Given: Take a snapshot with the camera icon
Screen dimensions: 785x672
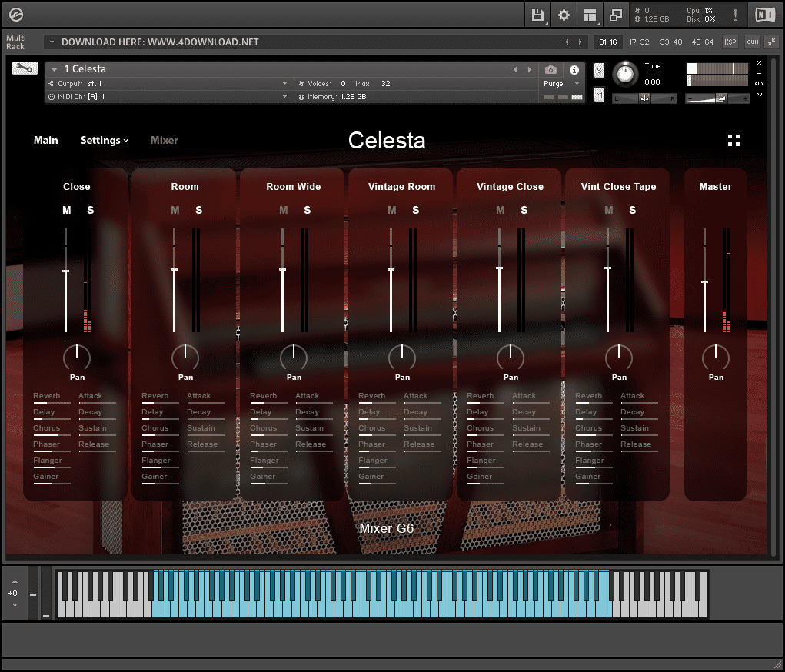Looking at the screenshot, I should [x=550, y=70].
